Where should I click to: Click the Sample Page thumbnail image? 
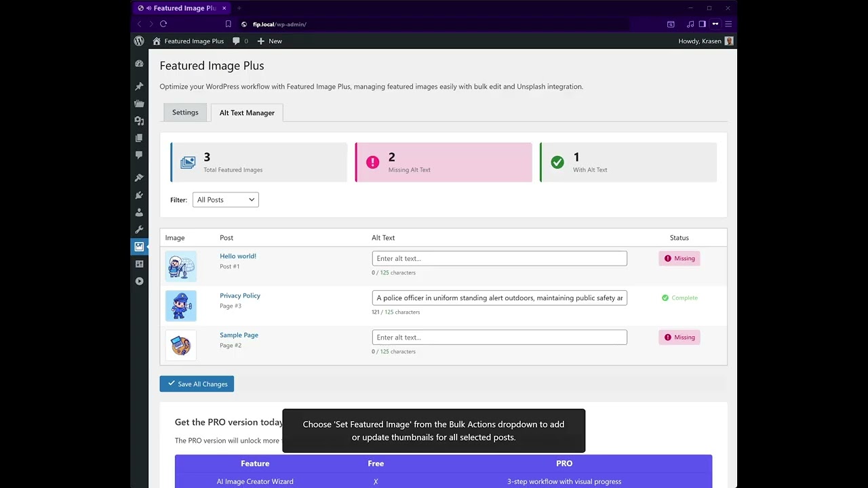click(x=181, y=345)
